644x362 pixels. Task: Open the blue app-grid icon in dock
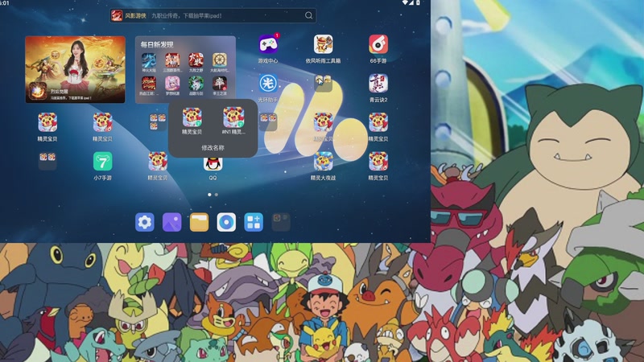[254, 222]
